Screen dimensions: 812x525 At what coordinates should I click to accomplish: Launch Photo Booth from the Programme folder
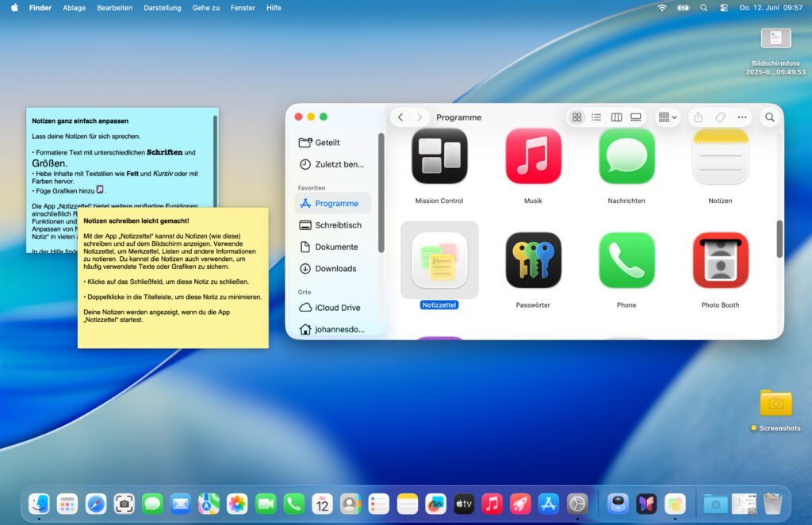tap(720, 260)
